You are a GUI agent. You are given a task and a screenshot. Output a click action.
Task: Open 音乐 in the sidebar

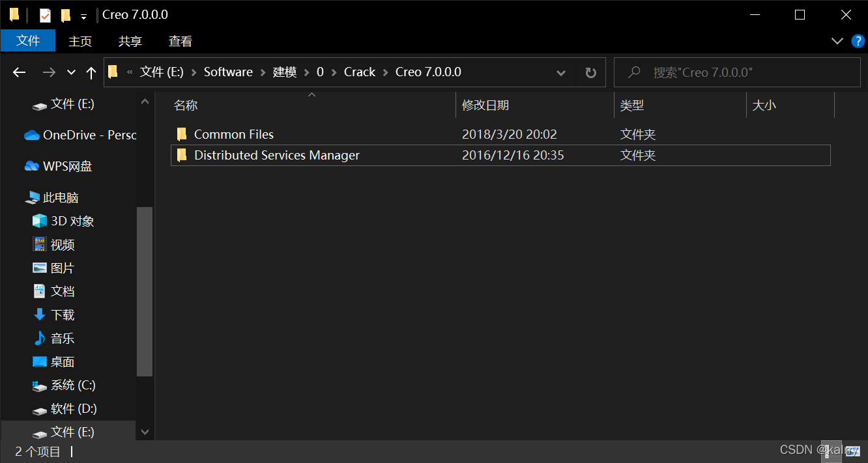pyautogui.click(x=53, y=339)
